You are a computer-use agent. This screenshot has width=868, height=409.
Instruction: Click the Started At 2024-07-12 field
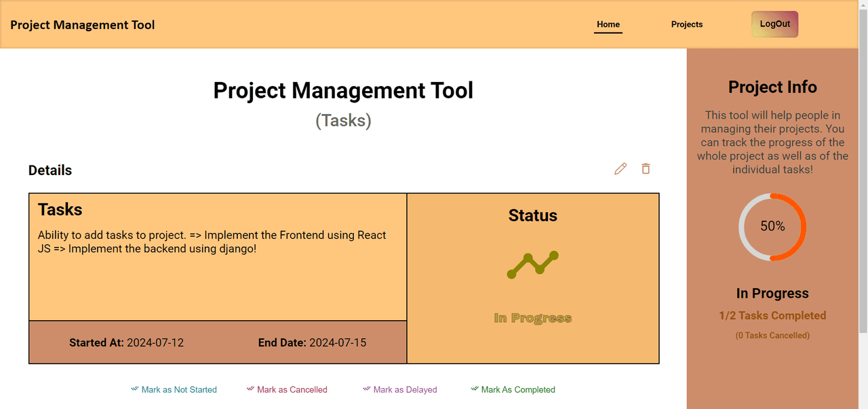coord(126,343)
